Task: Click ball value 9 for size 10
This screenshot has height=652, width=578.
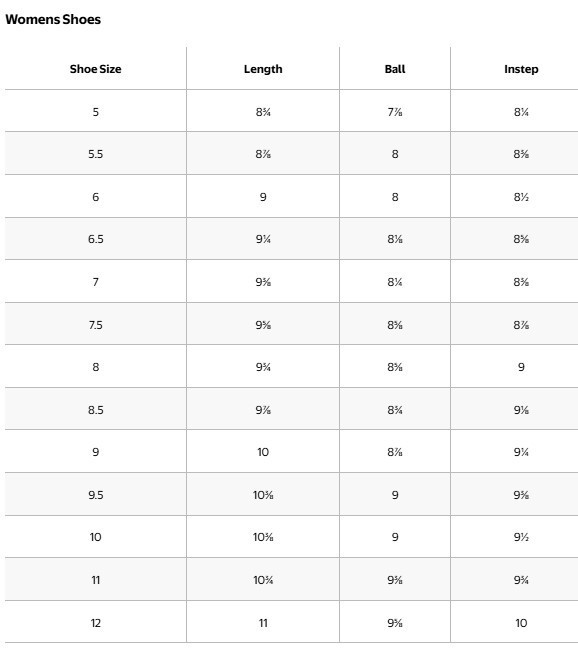Action: [395, 537]
